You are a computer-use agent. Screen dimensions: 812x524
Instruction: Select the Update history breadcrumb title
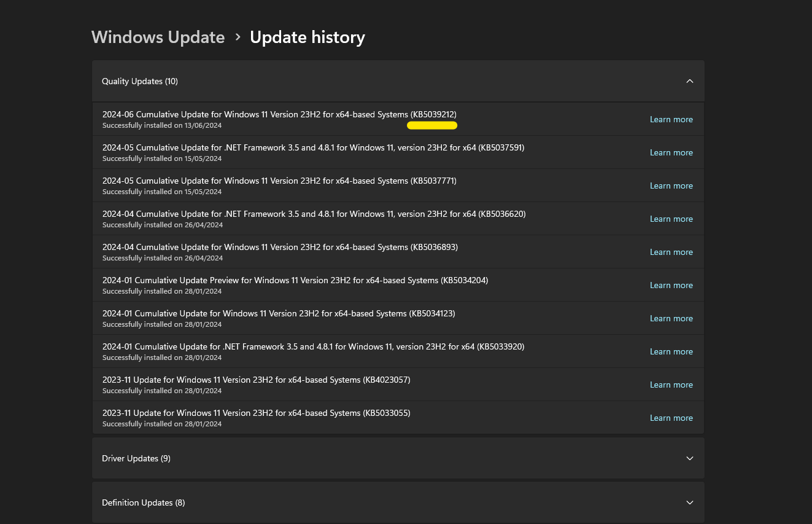pos(307,37)
